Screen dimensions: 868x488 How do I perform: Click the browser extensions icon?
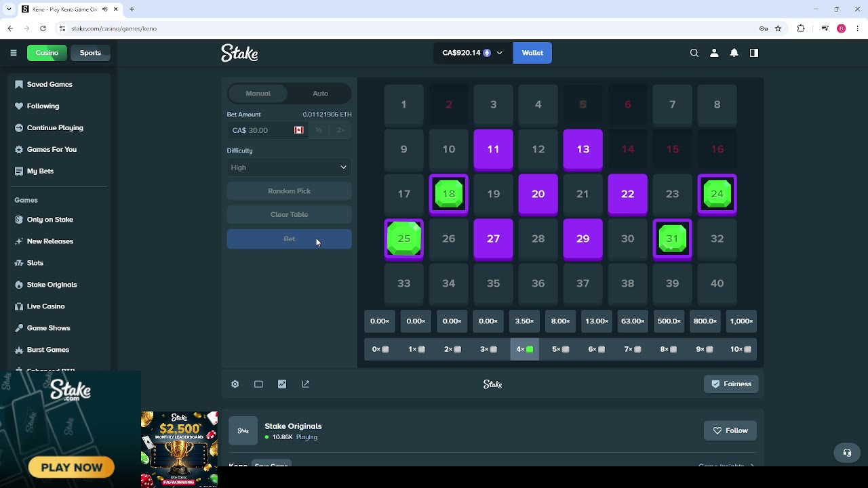[x=801, y=28]
